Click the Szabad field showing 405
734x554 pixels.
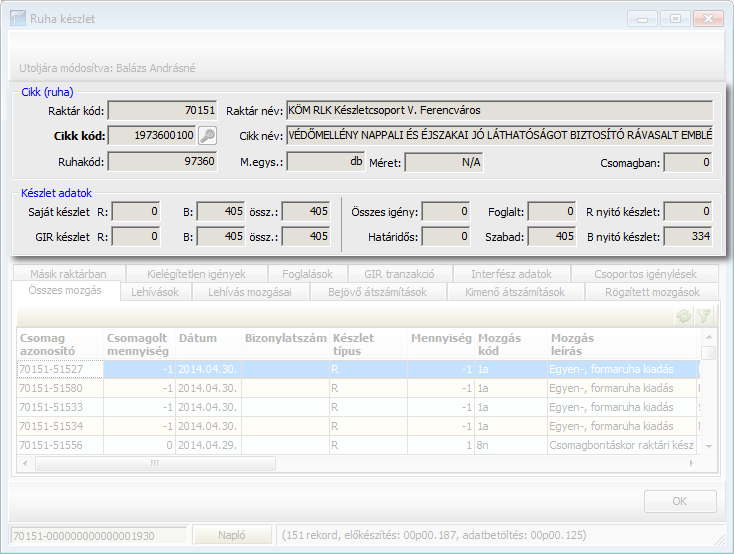click(x=552, y=236)
